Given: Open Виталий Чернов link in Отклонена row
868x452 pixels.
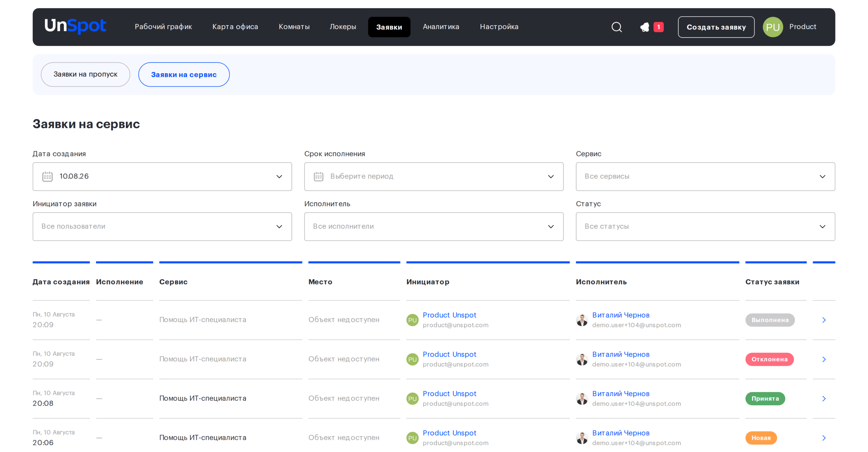Looking at the screenshot, I should 621,354.
